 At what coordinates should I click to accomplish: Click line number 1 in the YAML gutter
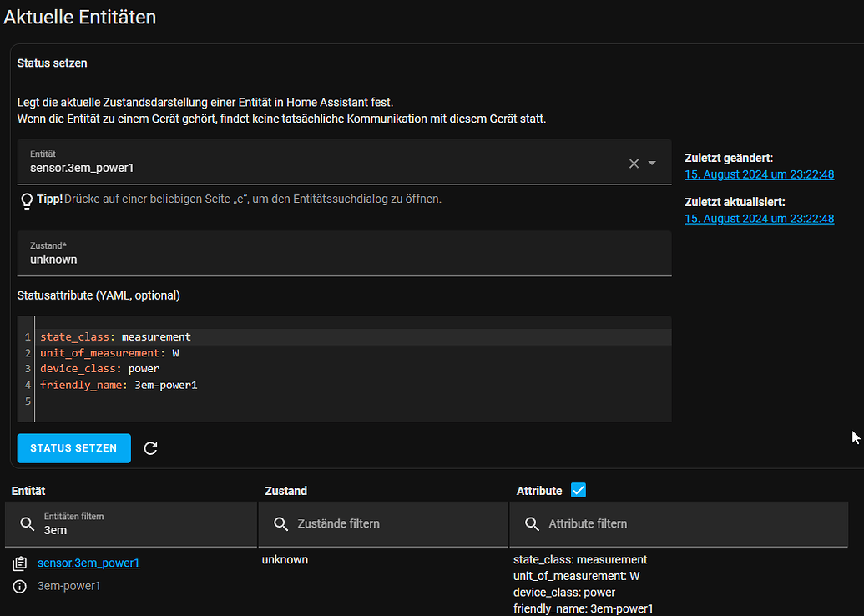28,336
